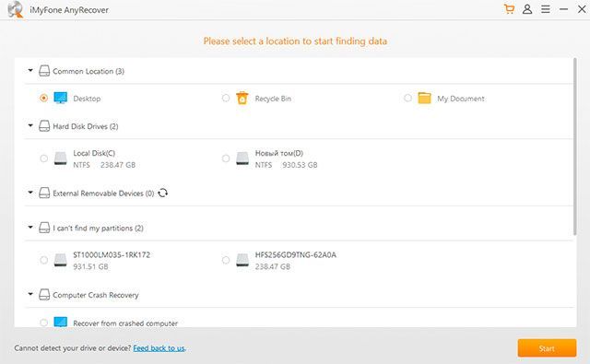Click the HFS256GD9TNG-62A0A label
This screenshot has width=590, height=364.
coord(295,254)
